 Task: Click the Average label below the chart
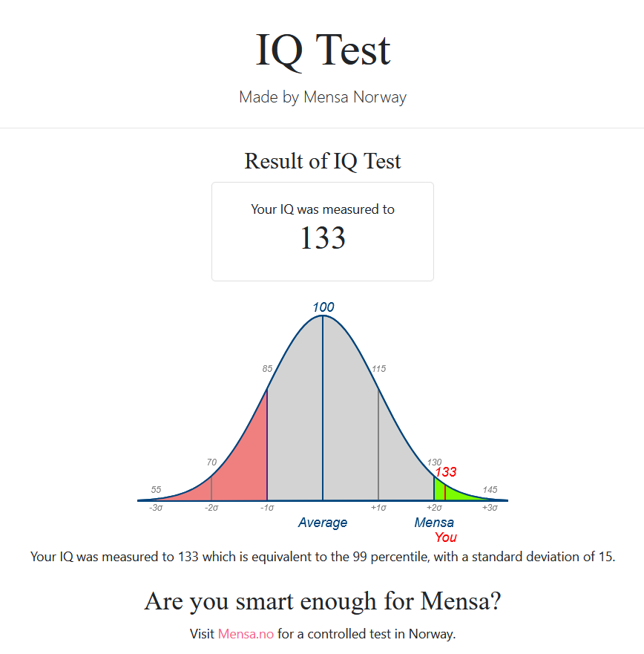tap(322, 523)
